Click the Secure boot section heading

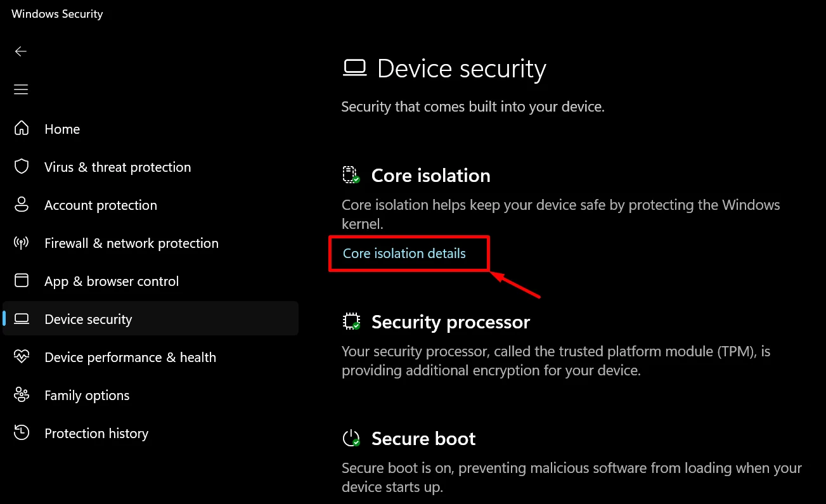[x=423, y=437]
